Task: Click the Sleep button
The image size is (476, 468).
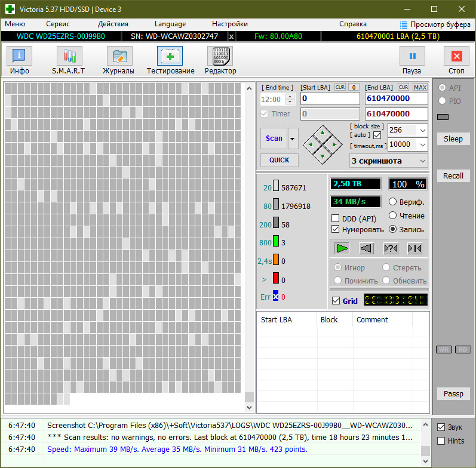Action: [453, 139]
